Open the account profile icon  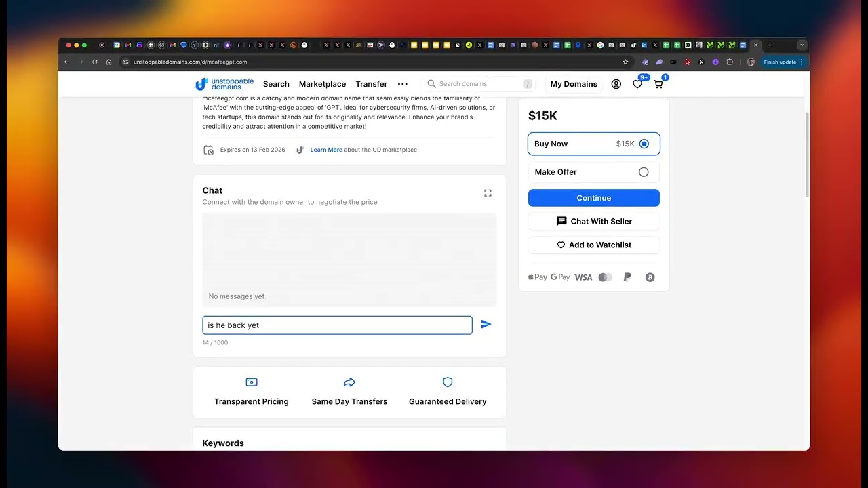click(x=616, y=84)
